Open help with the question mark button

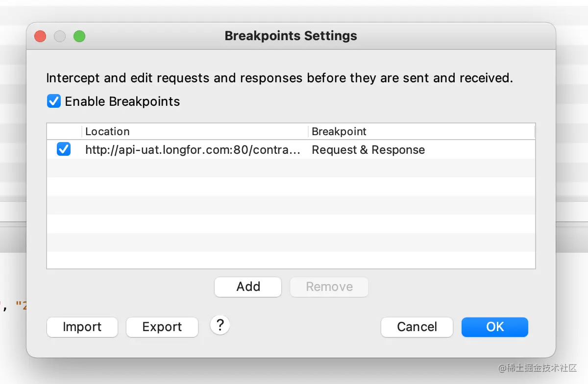tap(220, 325)
